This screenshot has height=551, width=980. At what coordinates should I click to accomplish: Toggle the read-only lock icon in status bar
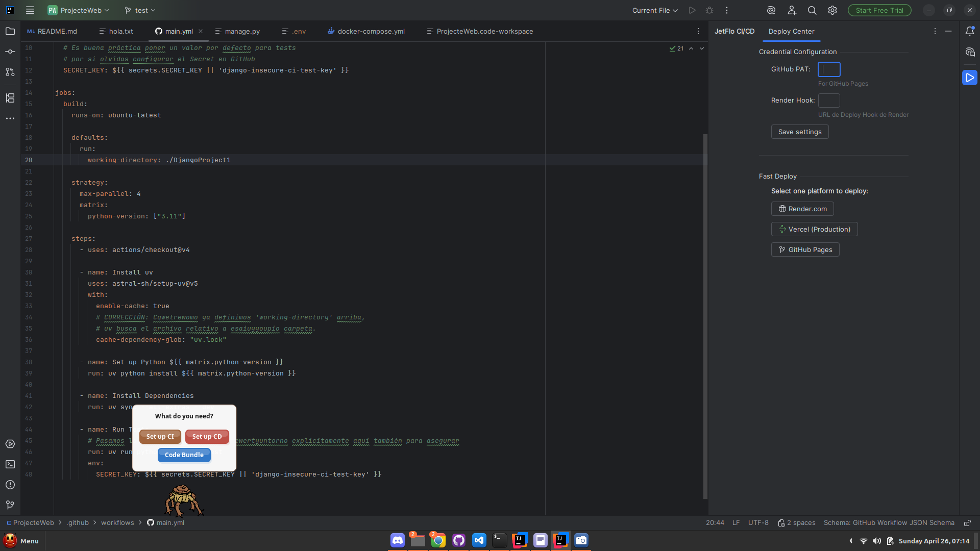(967, 523)
